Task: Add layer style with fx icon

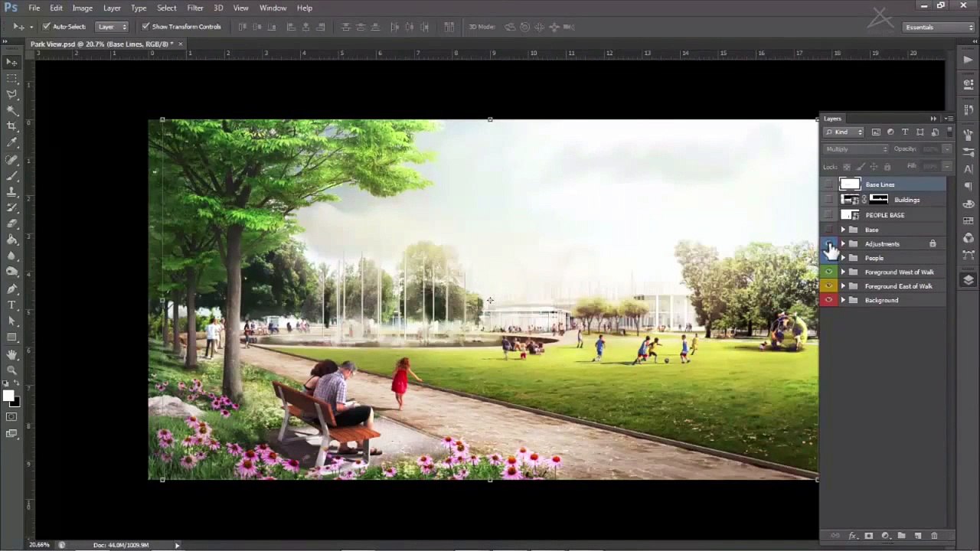Action: 852,536
